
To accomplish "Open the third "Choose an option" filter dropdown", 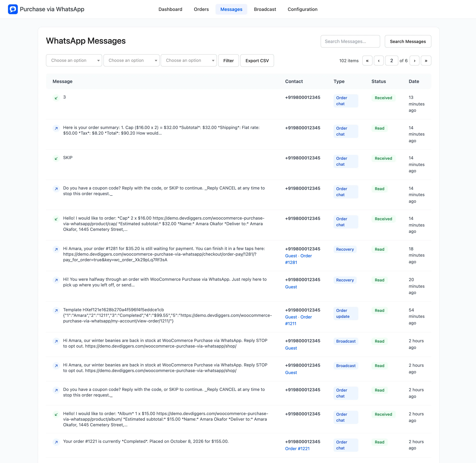I will point(189,60).
